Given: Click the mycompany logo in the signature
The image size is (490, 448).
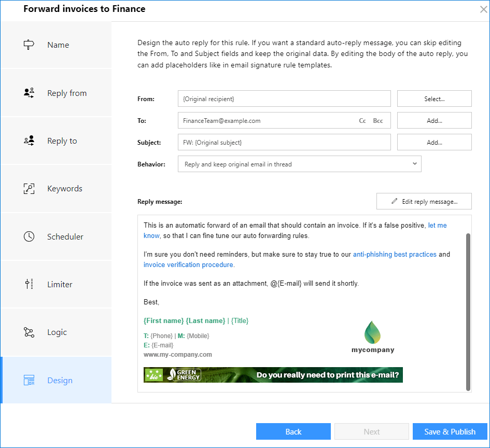Looking at the screenshot, I should (x=373, y=334).
